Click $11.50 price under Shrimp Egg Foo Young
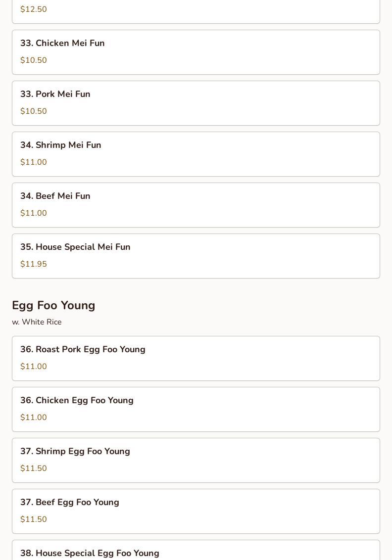The height and width of the screenshot is (560, 392). [x=34, y=468]
